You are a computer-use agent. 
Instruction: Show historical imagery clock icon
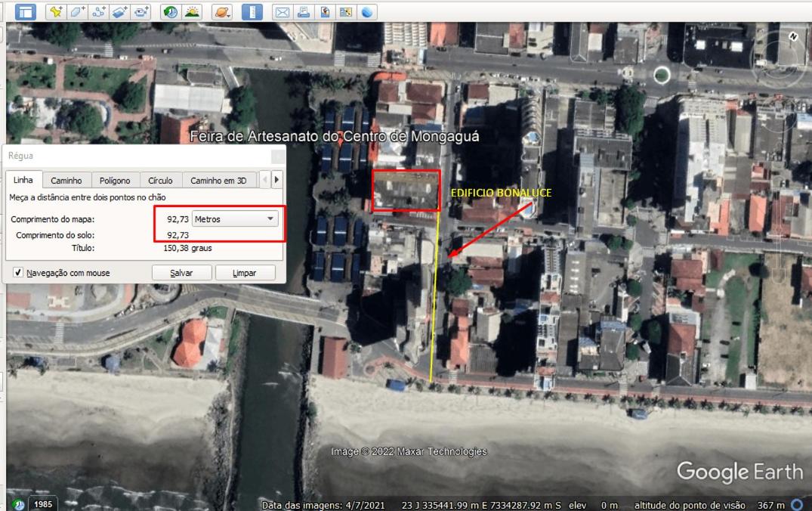tap(171, 11)
